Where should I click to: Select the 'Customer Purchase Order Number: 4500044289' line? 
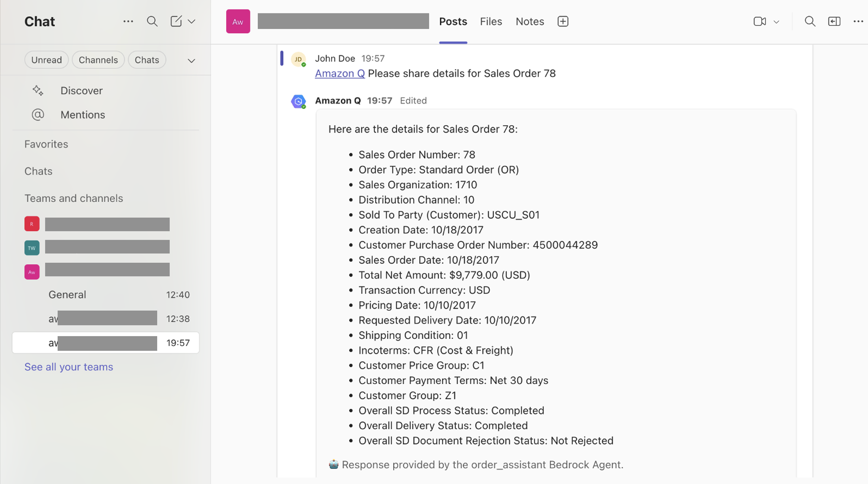tap(478, 245)
